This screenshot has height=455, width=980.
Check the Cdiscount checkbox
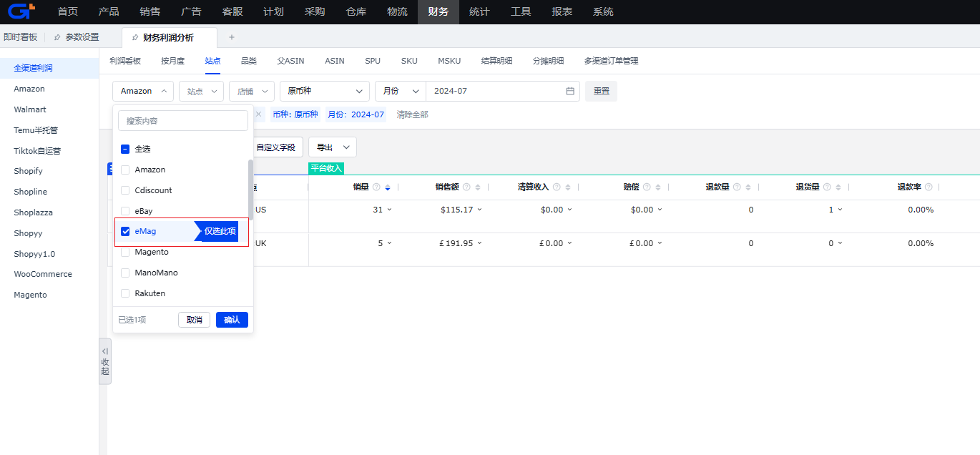coord(125,190)
